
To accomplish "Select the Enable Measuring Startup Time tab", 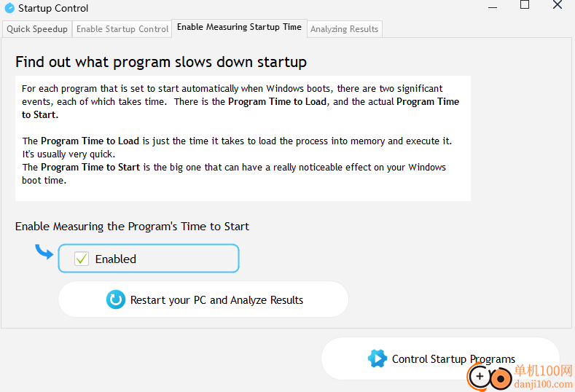I will pyautogui.click(x=239, y=28).
